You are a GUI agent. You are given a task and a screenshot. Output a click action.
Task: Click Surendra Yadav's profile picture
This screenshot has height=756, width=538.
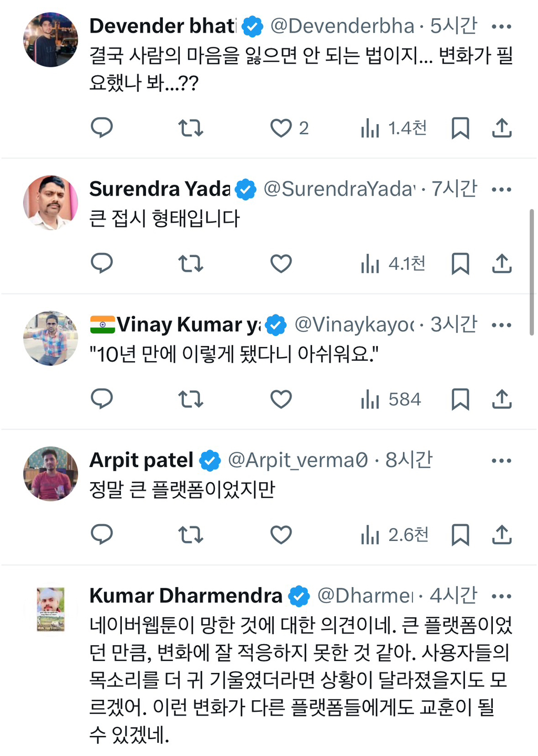tap(50, 202)
